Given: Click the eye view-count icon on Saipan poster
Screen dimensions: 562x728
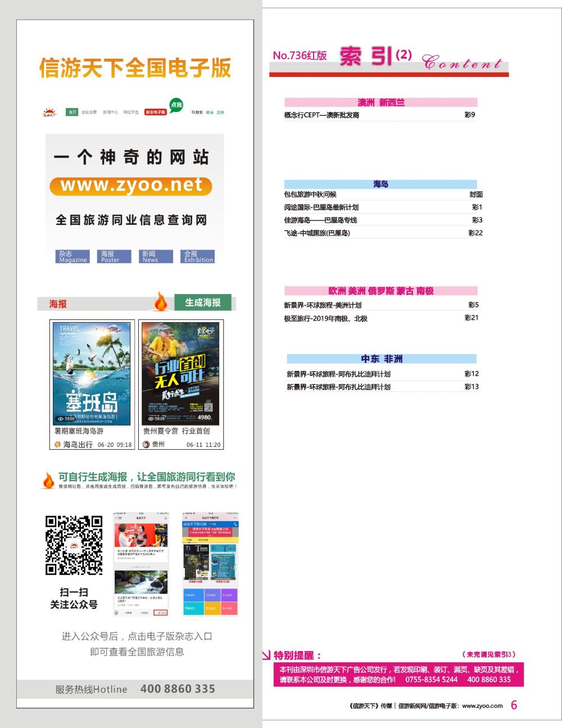Looking at the screenshot, I should [x=61, y=419].
